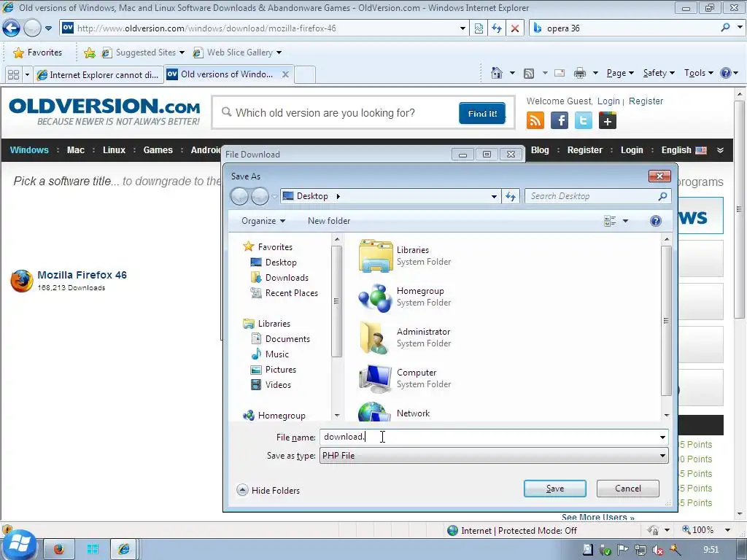Click the Windows Start orb
This screenshot has height=560, width=747.
click(18, 544)
